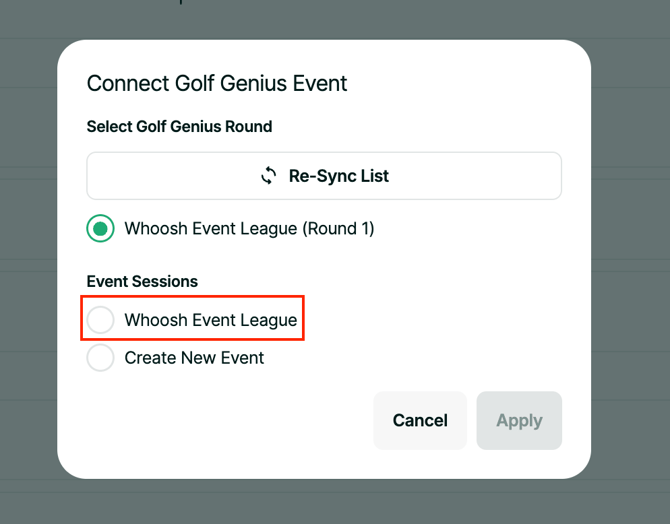Click the "Re-Sync List" text inside the button
Image resolution: width=670 pixels, height=524 pixels.
[x=339, y=176]
